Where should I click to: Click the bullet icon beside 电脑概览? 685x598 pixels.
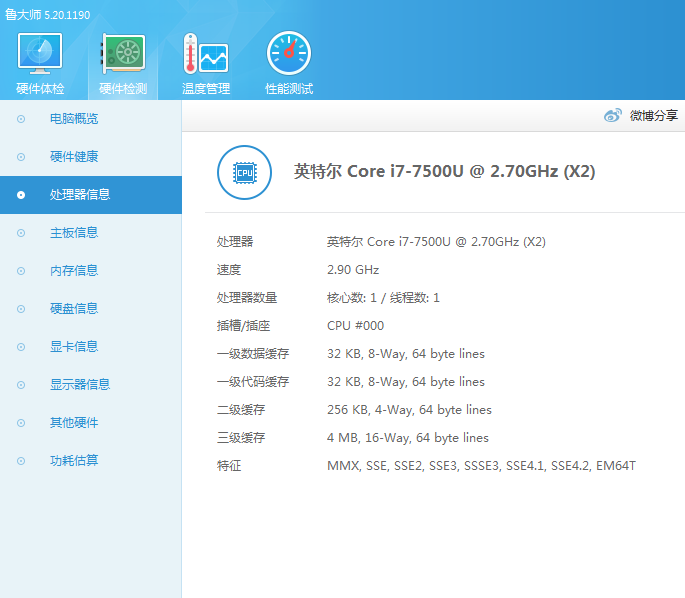21,119
